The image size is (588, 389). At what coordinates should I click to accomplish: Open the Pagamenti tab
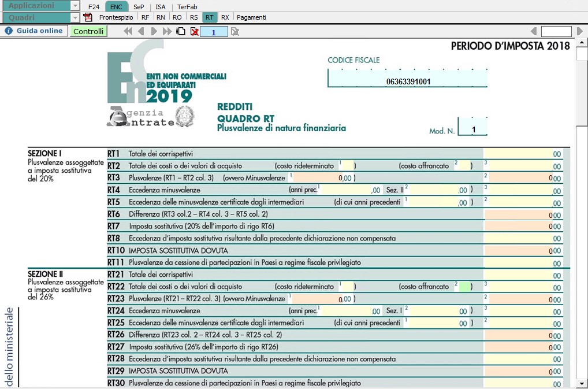pos(251,17)
